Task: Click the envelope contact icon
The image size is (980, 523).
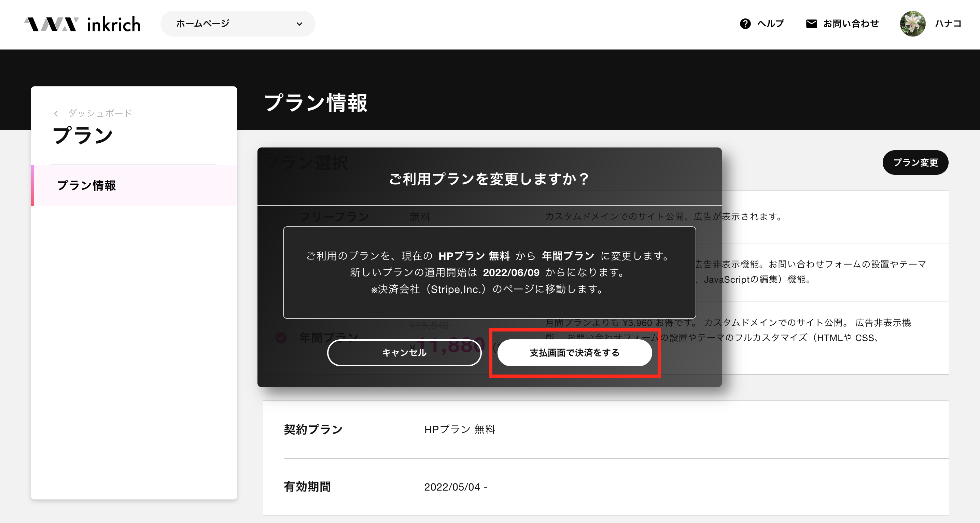Action: click(811, 24)
